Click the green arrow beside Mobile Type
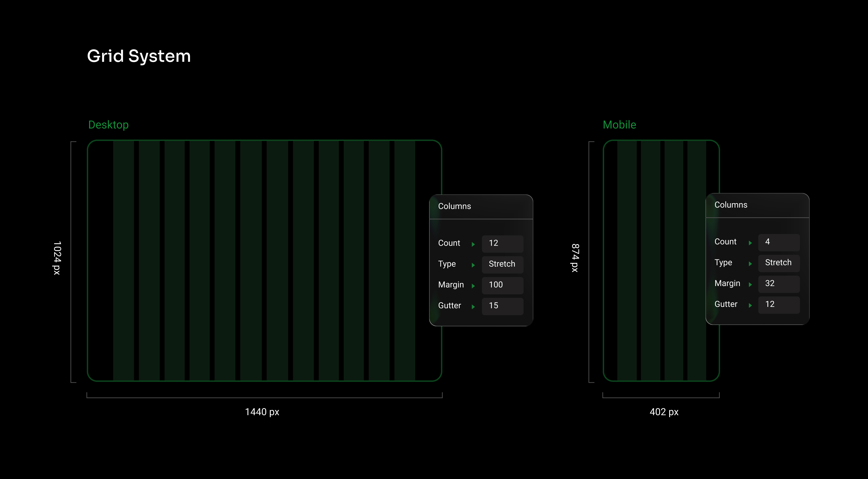The image size is (868, 479). point(750,264)
